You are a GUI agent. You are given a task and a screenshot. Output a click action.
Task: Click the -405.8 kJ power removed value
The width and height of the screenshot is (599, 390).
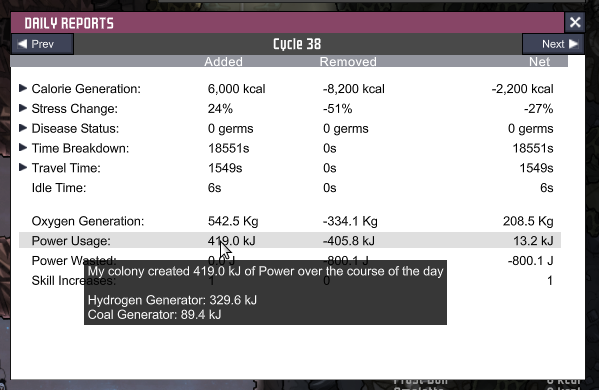[x=349, y=241]
